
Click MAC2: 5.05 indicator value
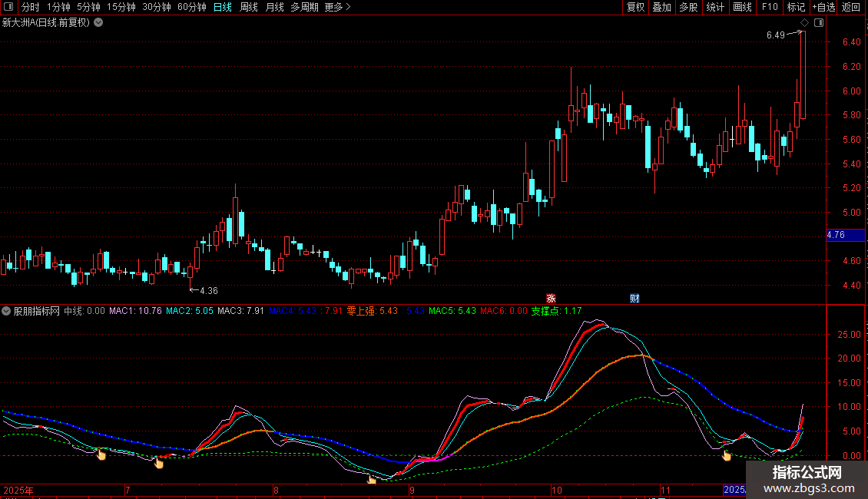(189, 311)
